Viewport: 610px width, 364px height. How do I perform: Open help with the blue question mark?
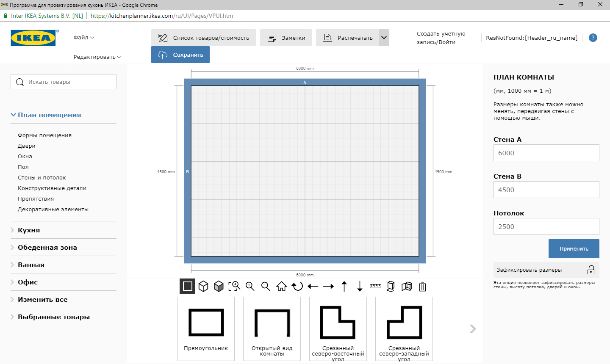(x=593, y=38)
